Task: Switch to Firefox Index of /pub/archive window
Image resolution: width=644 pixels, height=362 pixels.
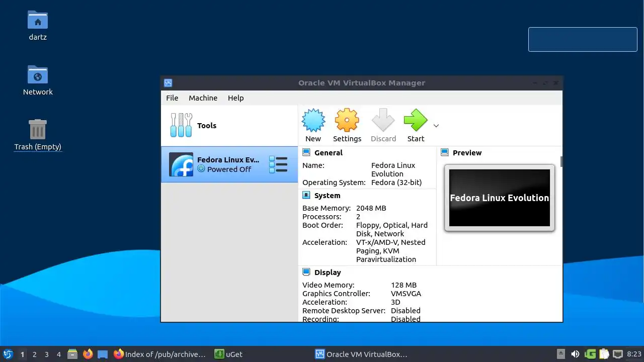Action: [x=159, y=354]
